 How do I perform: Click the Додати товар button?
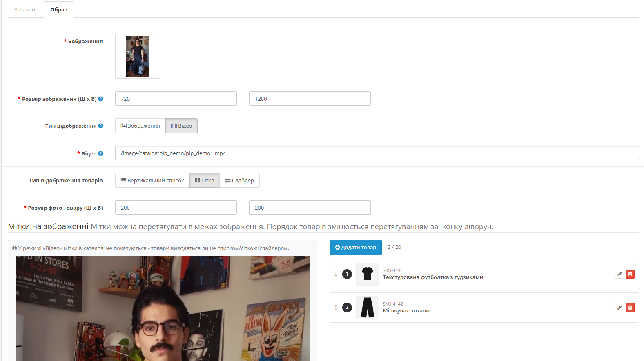[x=356, y=247]
